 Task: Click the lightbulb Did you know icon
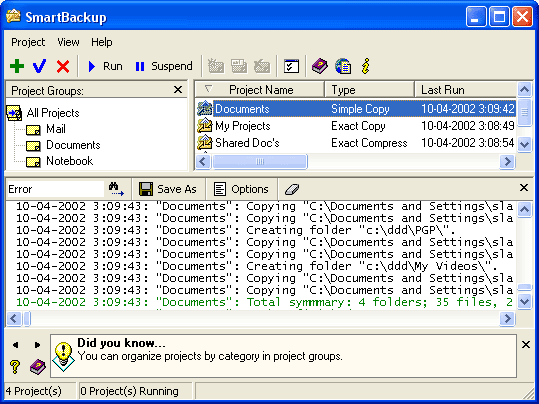[x=63, y=356]
